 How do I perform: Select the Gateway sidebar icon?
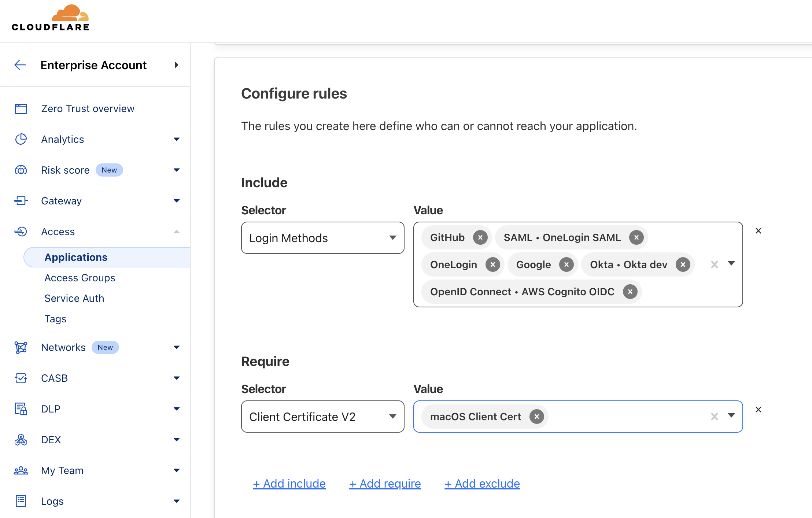tap(21, 201)
